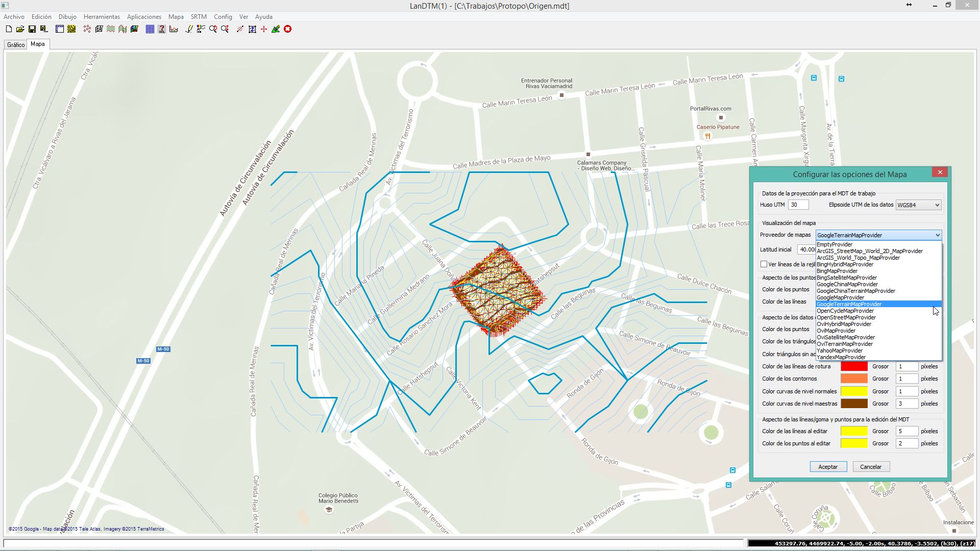This screenshot has width=980, height=551.
Task: Click the pencil drawing tool icon
Action: [189, 29]
